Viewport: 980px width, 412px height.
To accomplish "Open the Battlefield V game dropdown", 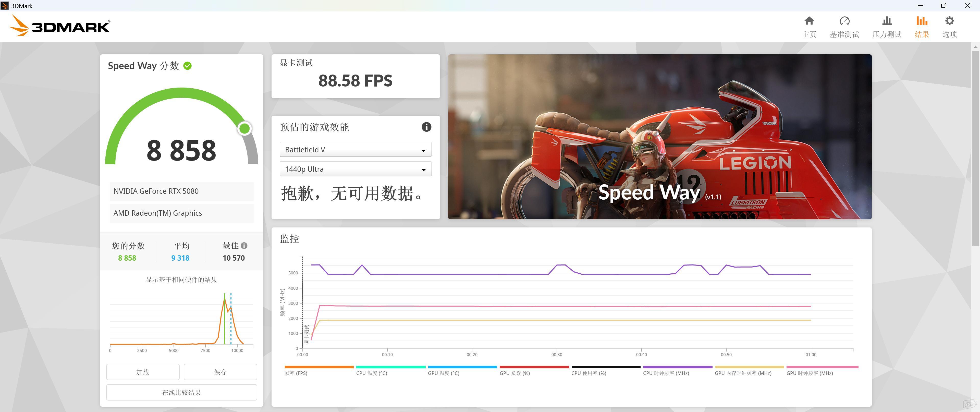I will click(355, 150).
